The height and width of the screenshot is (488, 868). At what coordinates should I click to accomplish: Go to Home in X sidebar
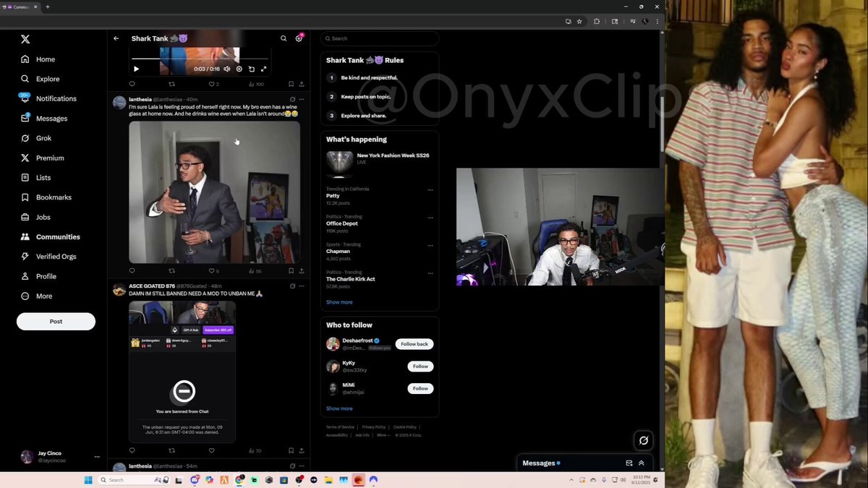(38, 59)
